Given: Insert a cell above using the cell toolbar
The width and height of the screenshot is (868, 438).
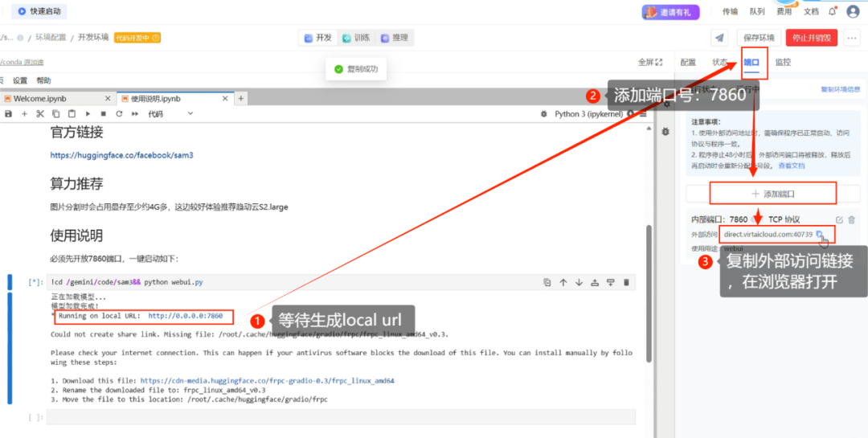Looking at the screenshot, I should coord(595,282).
